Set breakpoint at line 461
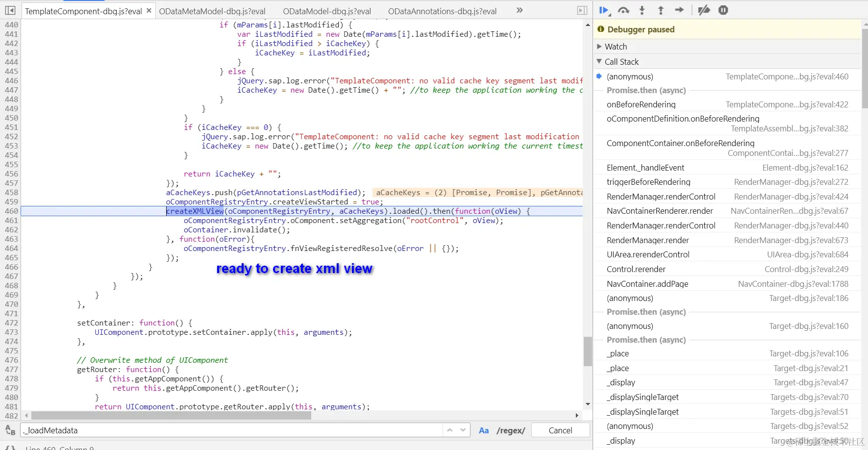The image size is (868, 450). point(11,220)
